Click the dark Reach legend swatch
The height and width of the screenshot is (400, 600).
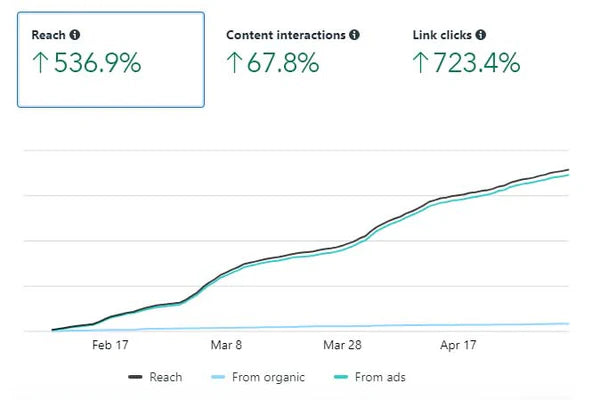[136, 378]
